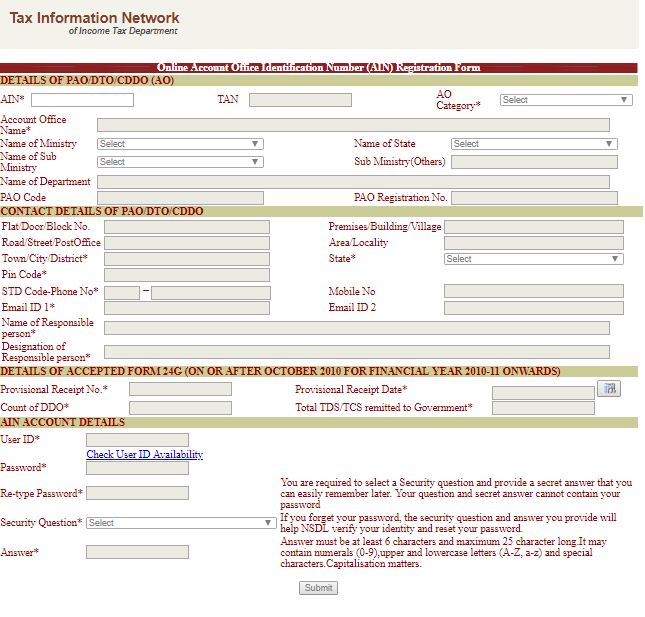
Task: Focus the User ID input field
Action: 137,440
